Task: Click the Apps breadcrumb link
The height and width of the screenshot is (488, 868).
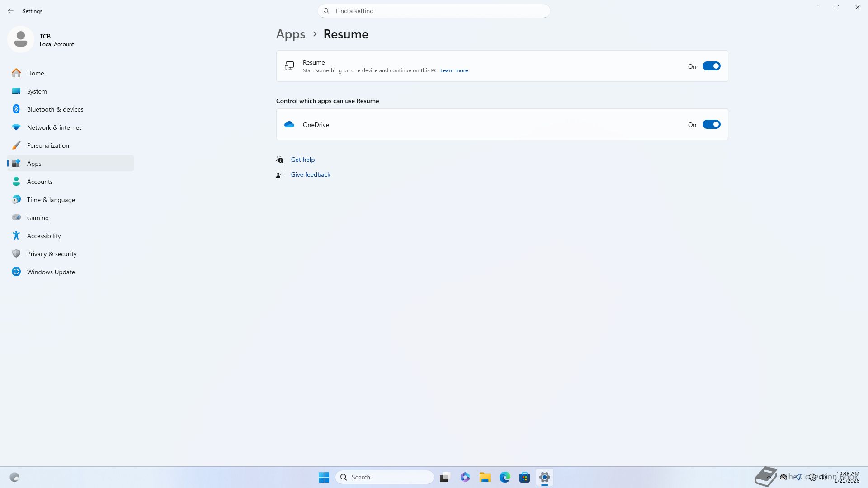Action: 290,34
